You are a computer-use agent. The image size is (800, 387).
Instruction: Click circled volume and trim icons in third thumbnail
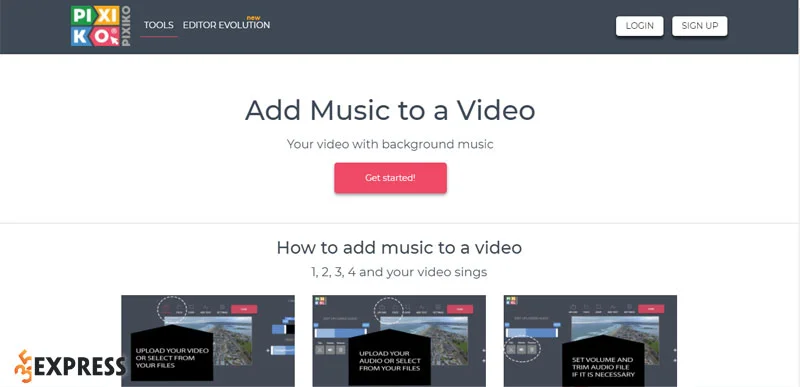pos(523,349)
